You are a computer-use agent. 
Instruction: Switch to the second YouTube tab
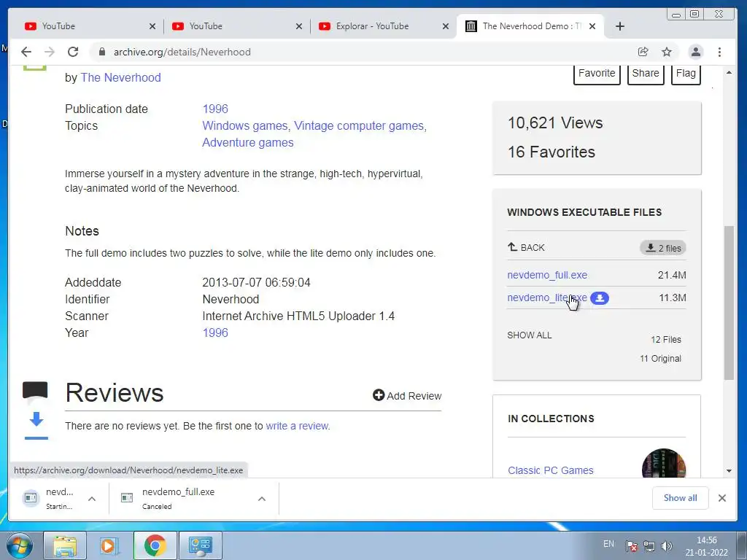(x=237, y=26)
